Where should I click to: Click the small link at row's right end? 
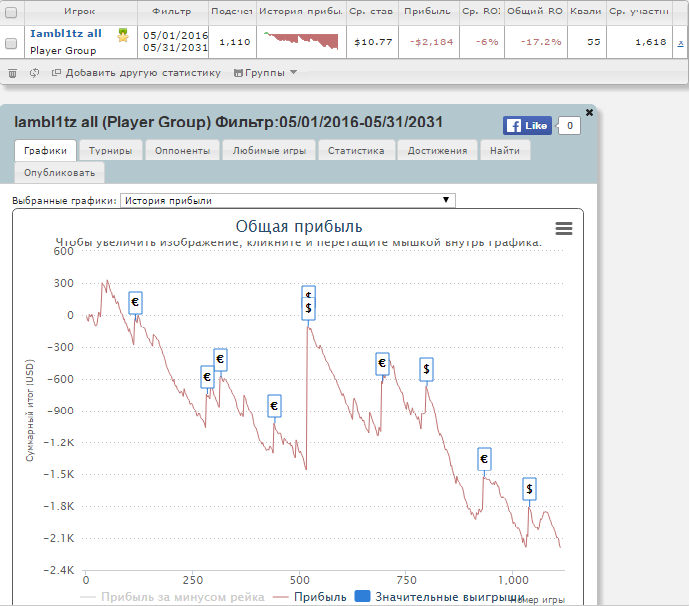click(680, 43)
